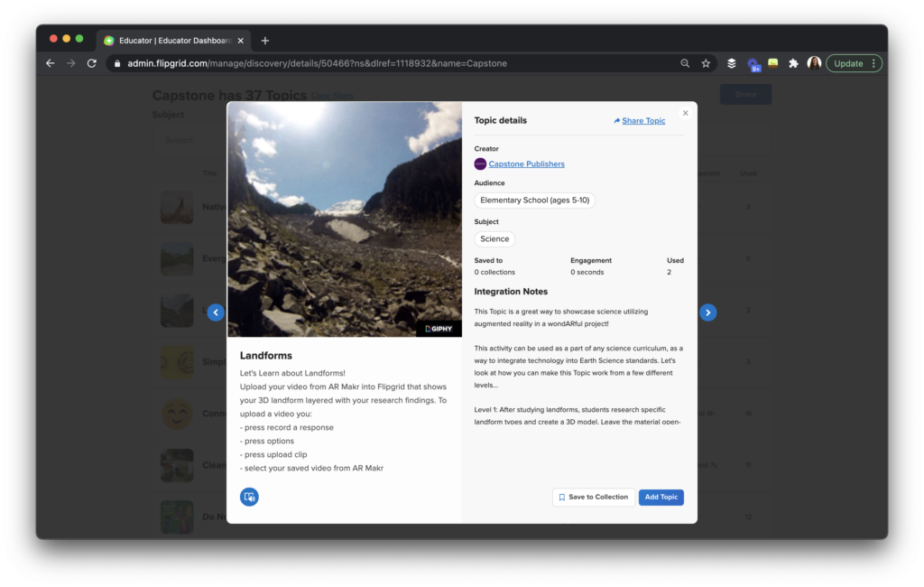Open the Capstone Publishers creator link

click(528, 164)
